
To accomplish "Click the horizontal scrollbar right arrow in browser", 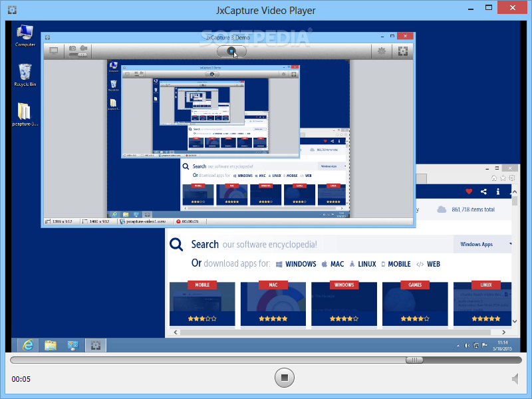I will click(x=504, y=332).
